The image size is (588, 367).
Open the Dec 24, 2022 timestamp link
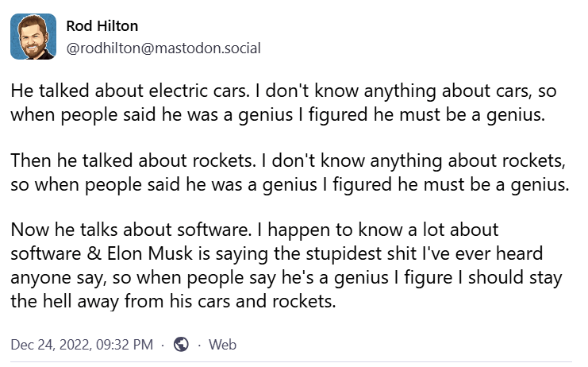82,344
